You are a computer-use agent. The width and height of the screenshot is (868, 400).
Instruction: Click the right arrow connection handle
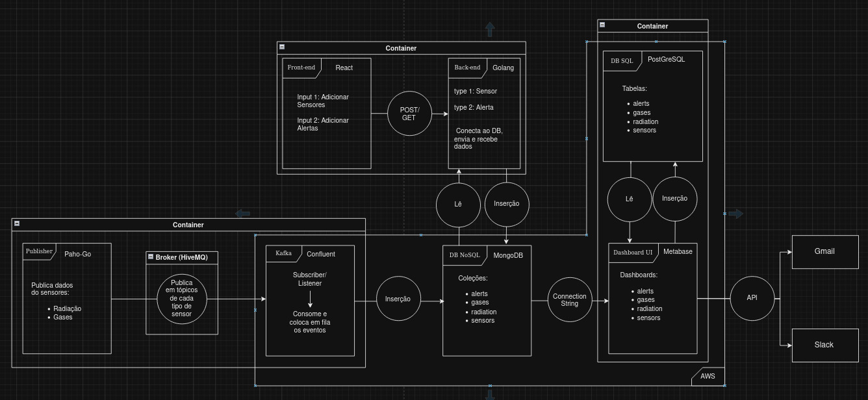[x=736, y=213]
